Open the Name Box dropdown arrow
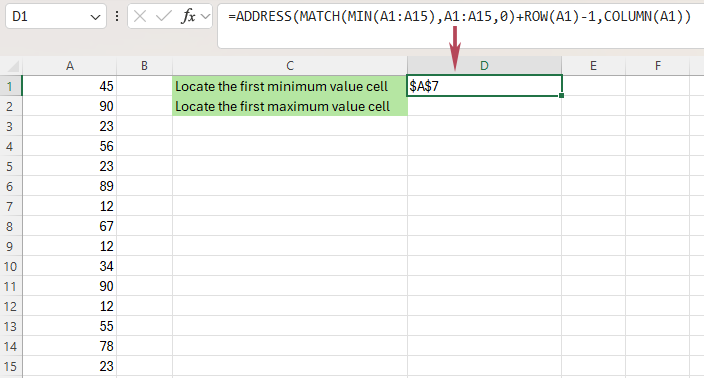Viewport: 704px width, 378px height. pyautogui.click(x=95, y=17)
